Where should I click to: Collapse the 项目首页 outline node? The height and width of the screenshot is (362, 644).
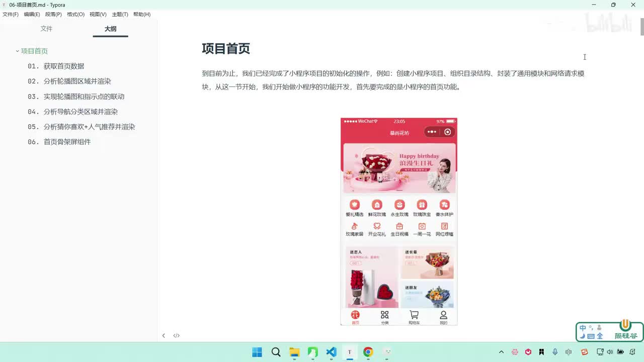[x=17, y=51]
